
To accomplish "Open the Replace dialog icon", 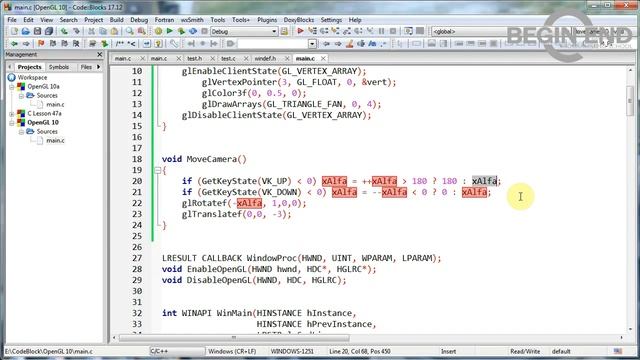I will click(142, 31).
